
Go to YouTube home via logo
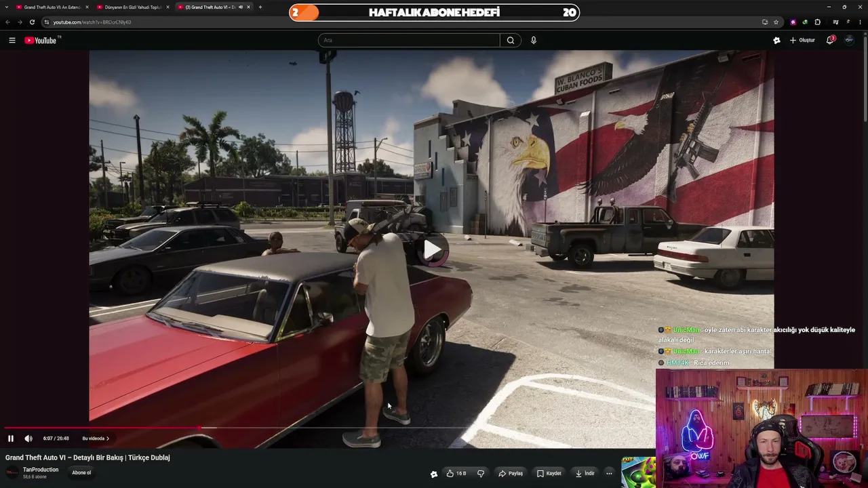(x=42, y=41)
